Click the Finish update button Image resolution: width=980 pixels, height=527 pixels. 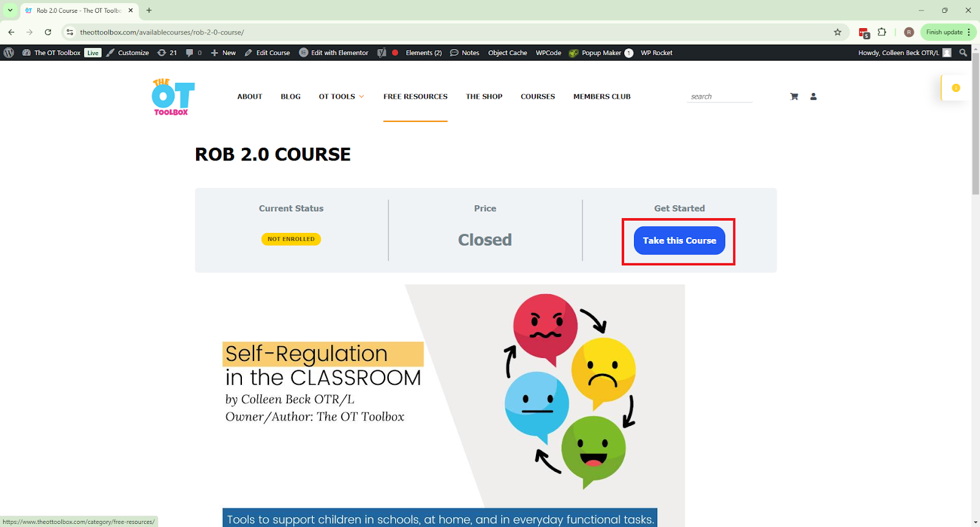point(944,32)
